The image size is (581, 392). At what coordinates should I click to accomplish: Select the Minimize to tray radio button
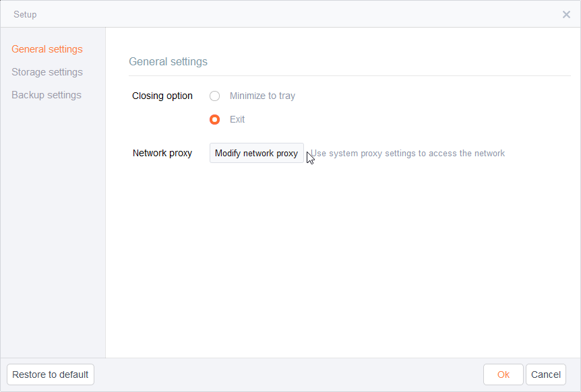(214, 96)
